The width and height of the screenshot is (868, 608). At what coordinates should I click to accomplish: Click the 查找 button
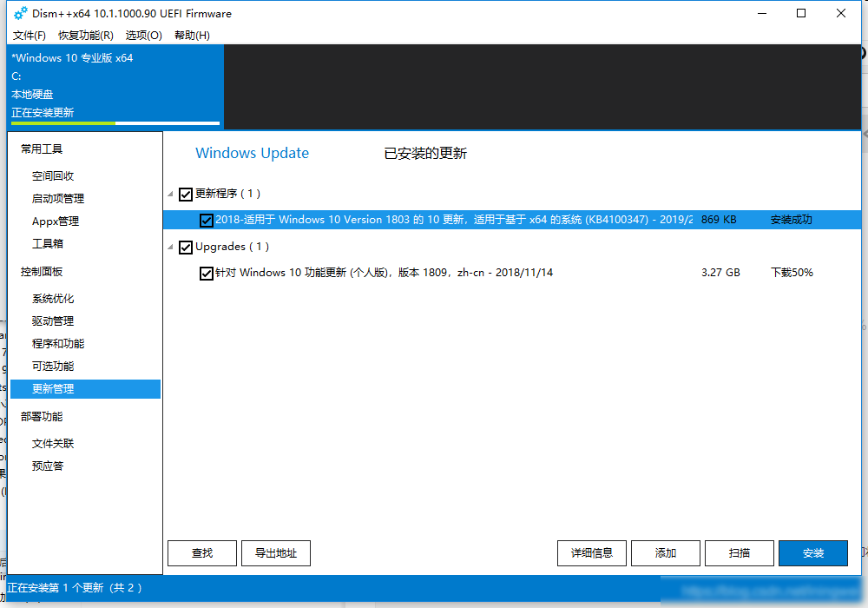202,553
